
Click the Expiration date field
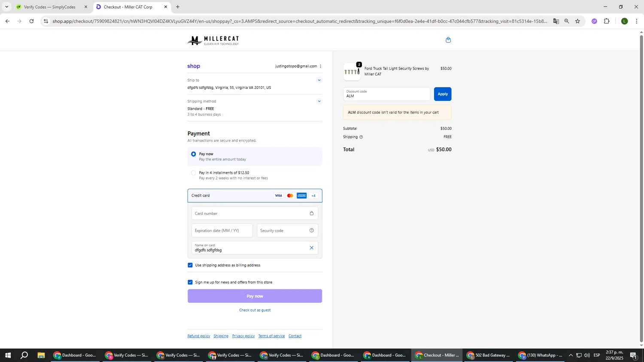tap(222, 230)
